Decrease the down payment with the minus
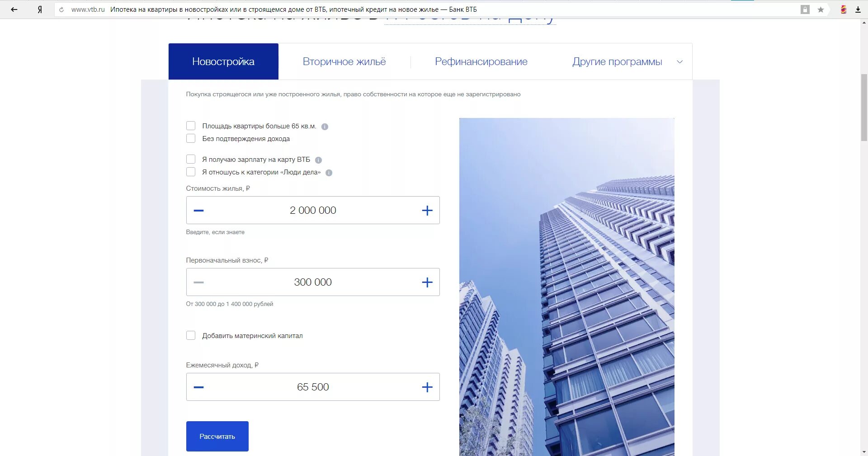 pos(198,282)
